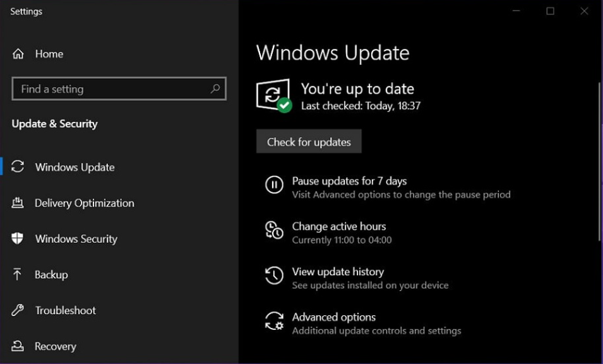Click the Update & Security heading

point(54,124)
